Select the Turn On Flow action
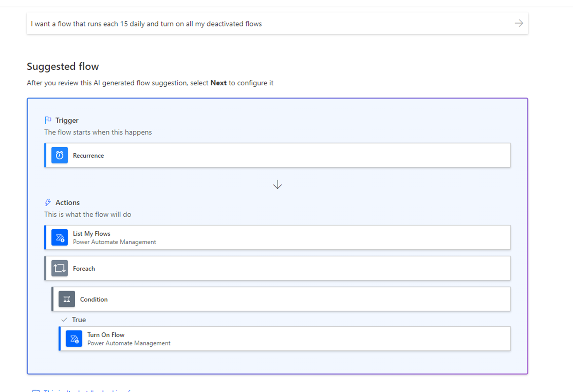Viewport: 573px width, 392px height. [x=285, y=339]
